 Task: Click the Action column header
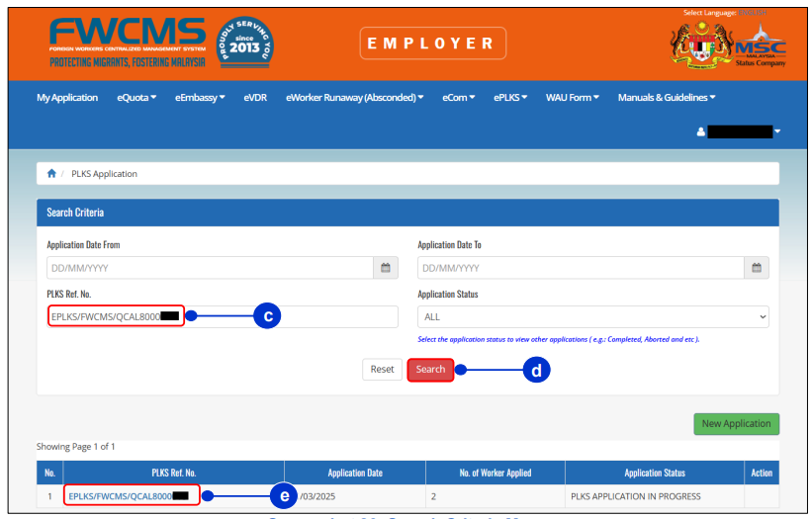(x=762, y=473)
